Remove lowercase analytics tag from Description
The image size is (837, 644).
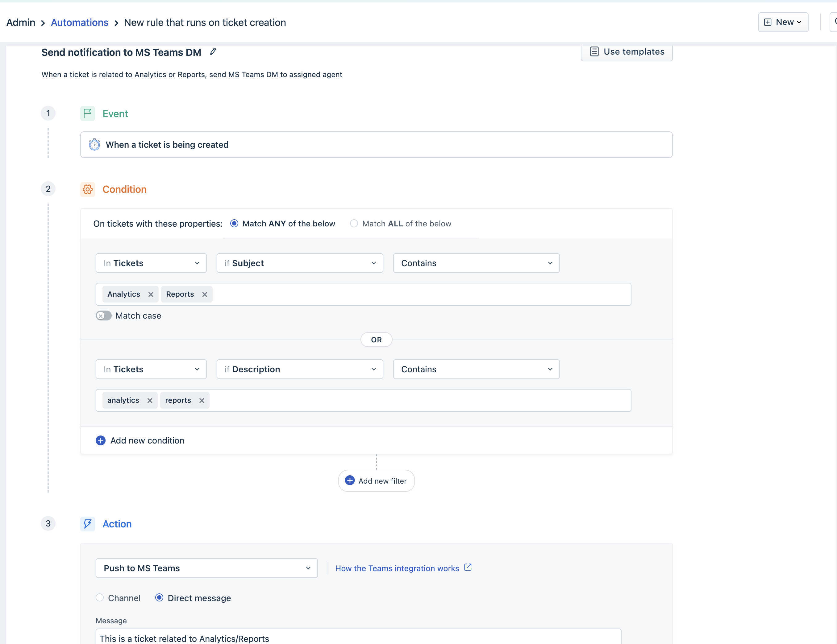pos(150,400)
